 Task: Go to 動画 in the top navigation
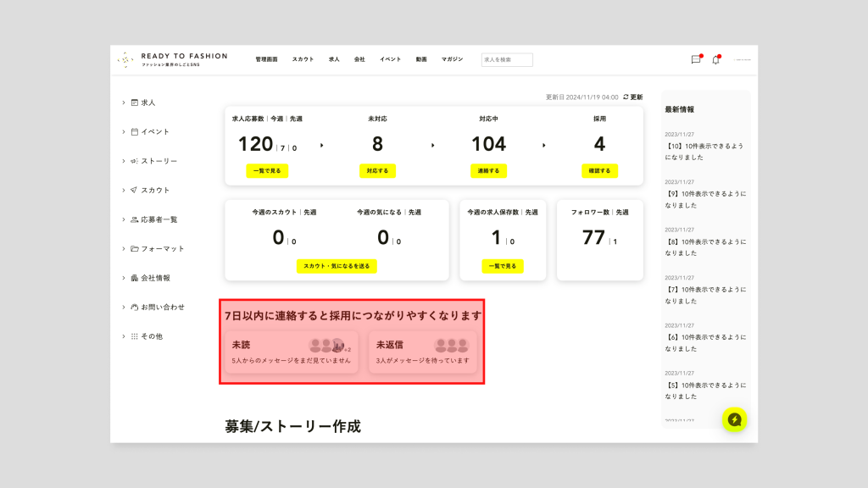(421, 59)
